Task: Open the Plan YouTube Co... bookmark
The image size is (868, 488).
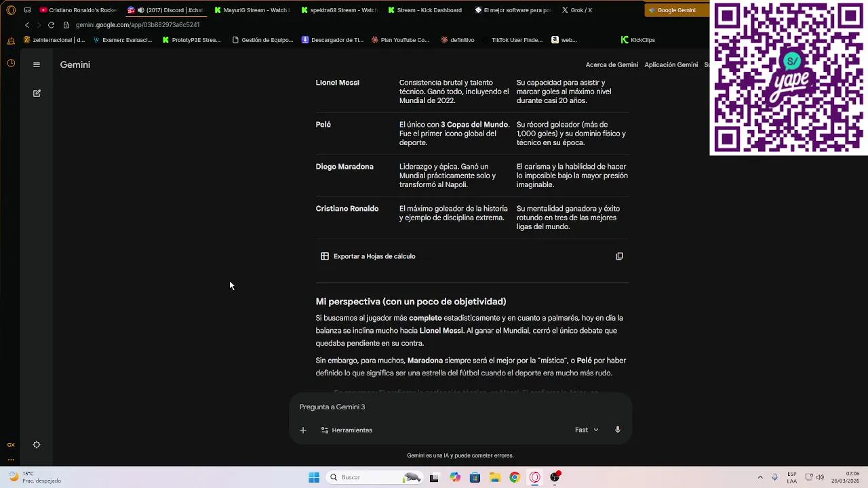Action: pos(401,40)
